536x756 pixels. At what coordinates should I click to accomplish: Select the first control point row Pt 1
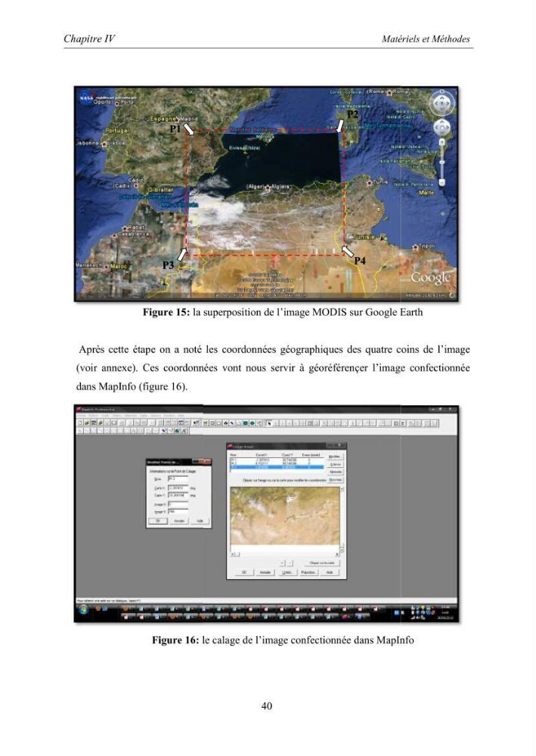coord(277,460)
